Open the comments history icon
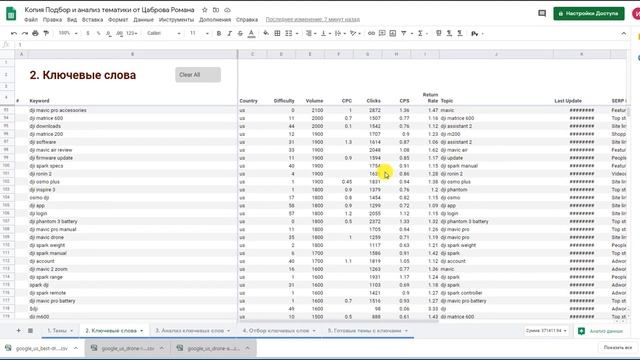 point(542,13)
